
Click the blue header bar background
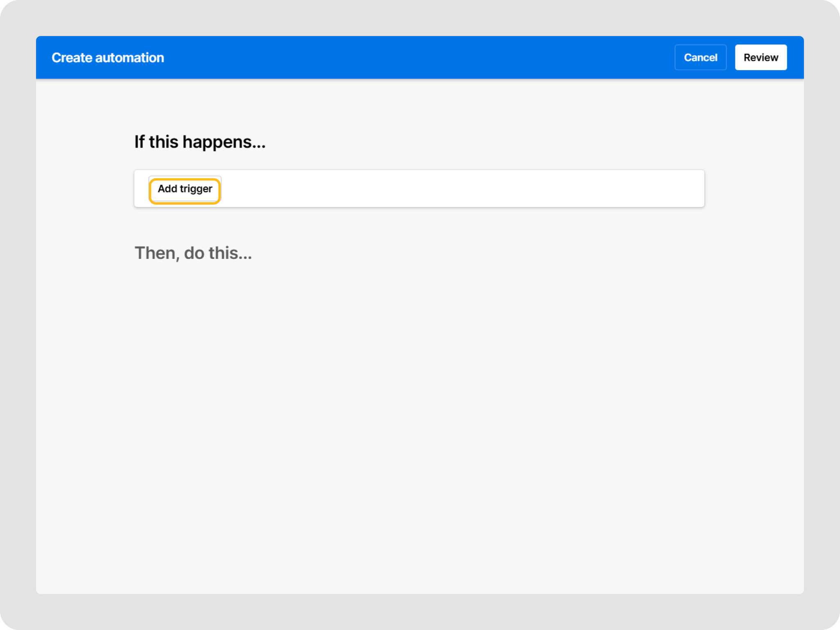[x=410, y=57]
